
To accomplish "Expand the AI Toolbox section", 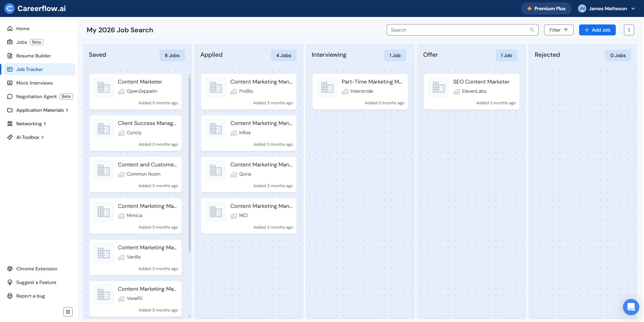I will click(x=43, y=137).
